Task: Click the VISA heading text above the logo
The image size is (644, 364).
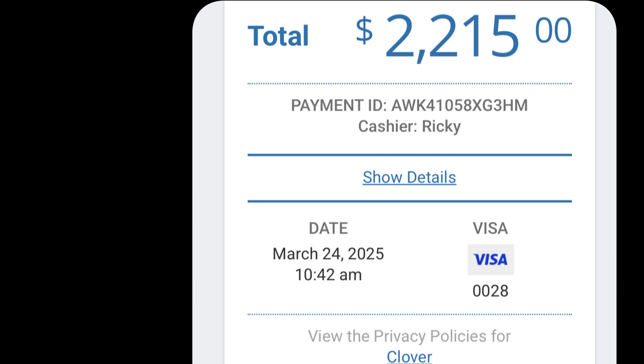Action: [490, 228]
